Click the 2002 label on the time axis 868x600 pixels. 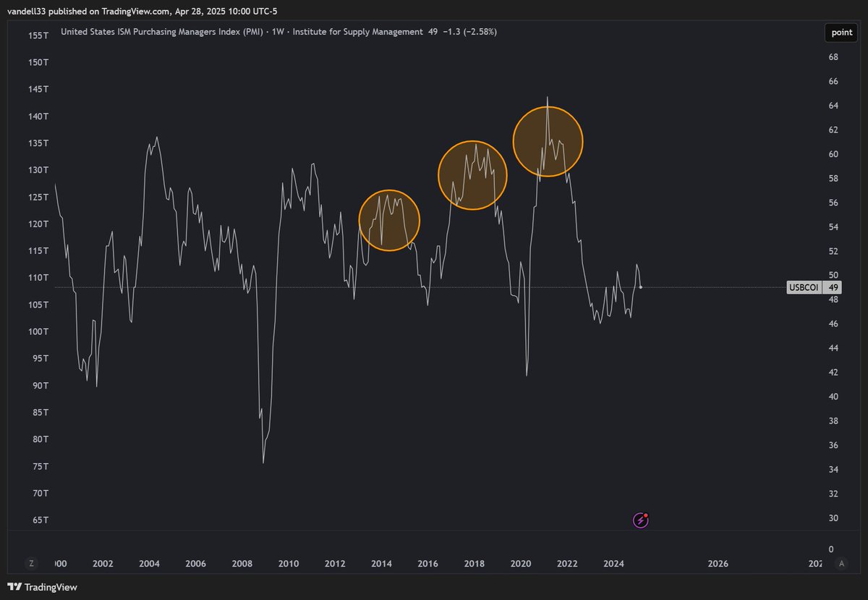click(x=103, y=563)
